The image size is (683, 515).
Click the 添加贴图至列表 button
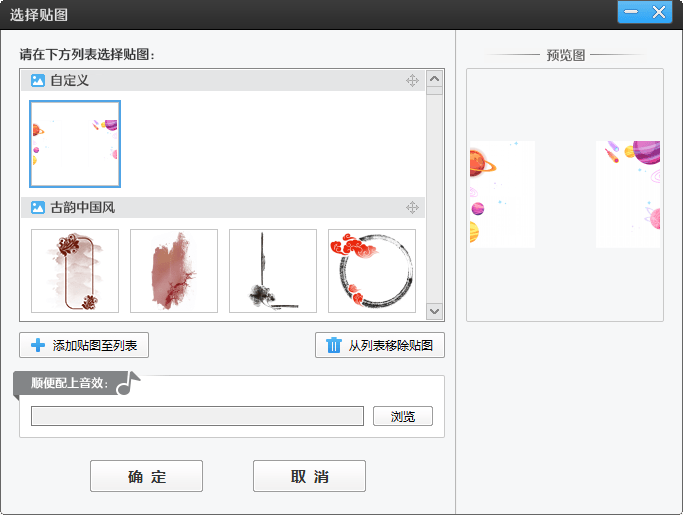click(84, 345)
